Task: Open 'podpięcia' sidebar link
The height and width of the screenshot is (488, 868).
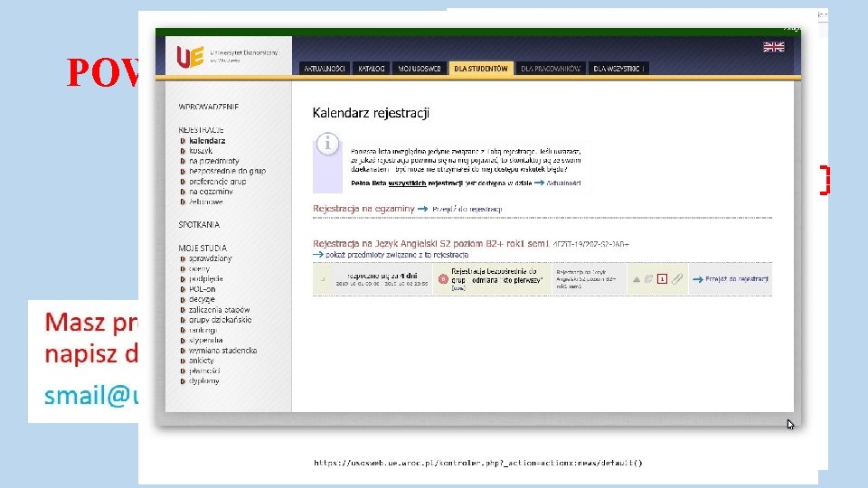Action: point(206,279)
